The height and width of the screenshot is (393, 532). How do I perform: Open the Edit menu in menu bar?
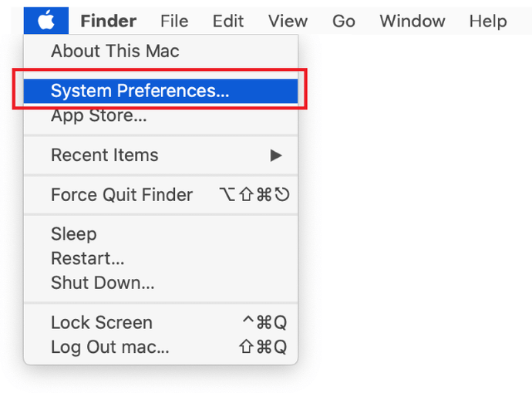[x=228, y=21]
